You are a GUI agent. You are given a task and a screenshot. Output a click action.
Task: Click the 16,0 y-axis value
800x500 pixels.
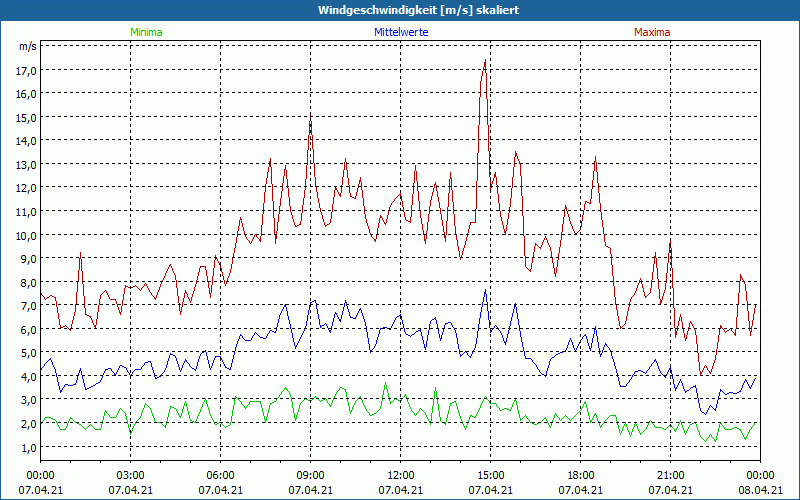(26, 94)
